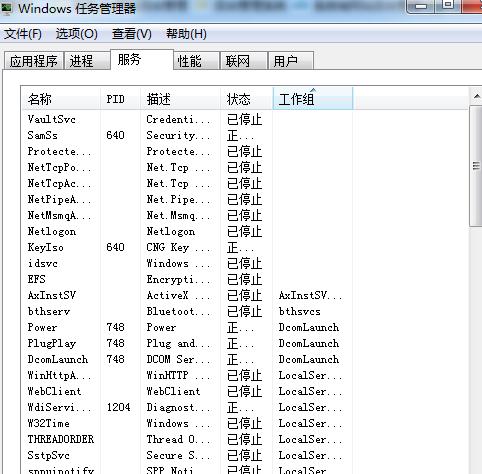
Task: Select the WebClient service name
Action: click(x=54, y=391)
